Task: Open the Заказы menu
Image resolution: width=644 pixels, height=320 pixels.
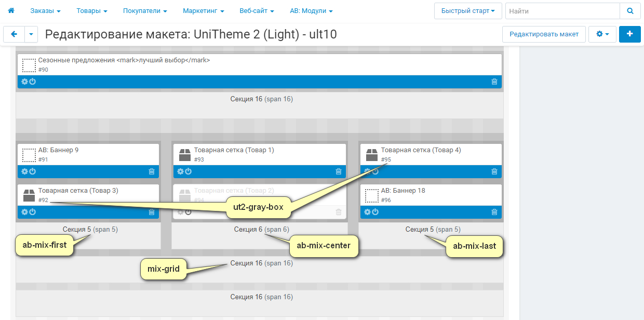Action: (45, 10)
